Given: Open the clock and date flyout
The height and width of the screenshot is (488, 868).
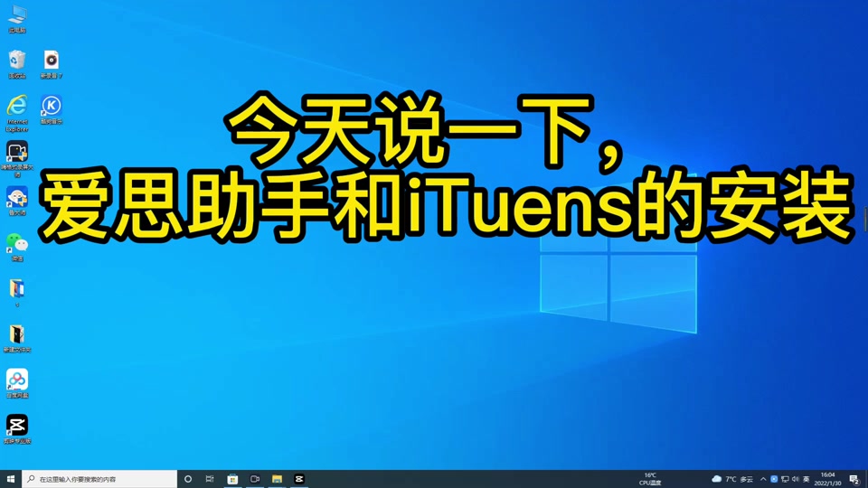Looking at the screenshot, I should [827, 479].
